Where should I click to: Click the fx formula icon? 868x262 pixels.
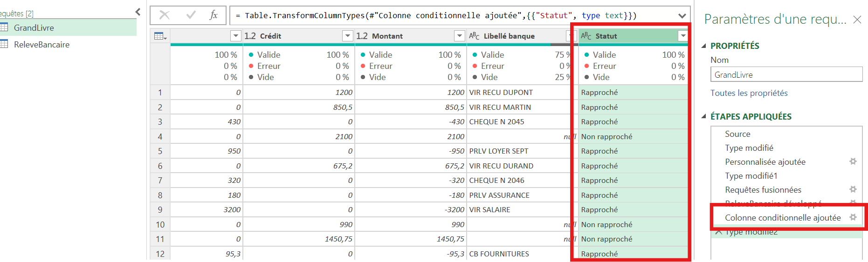click(214, 15)
